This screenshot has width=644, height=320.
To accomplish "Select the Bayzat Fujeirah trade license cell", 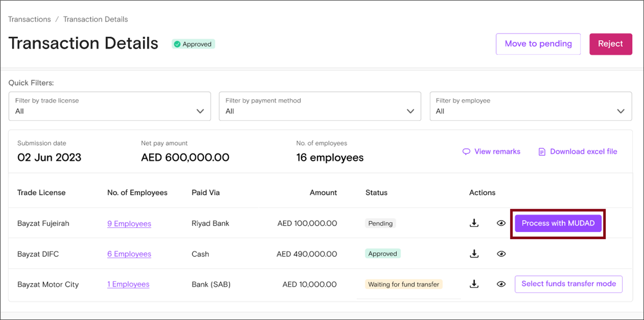I will [x=43, y=223].
